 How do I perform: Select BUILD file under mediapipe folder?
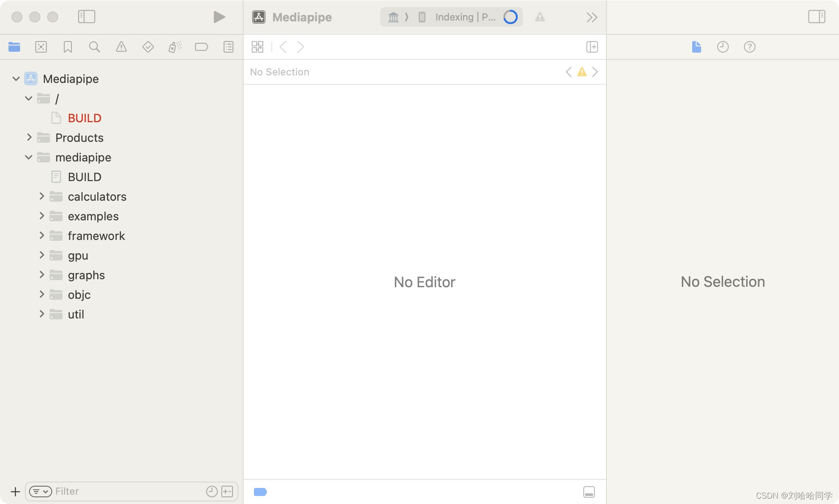[85, 177]
